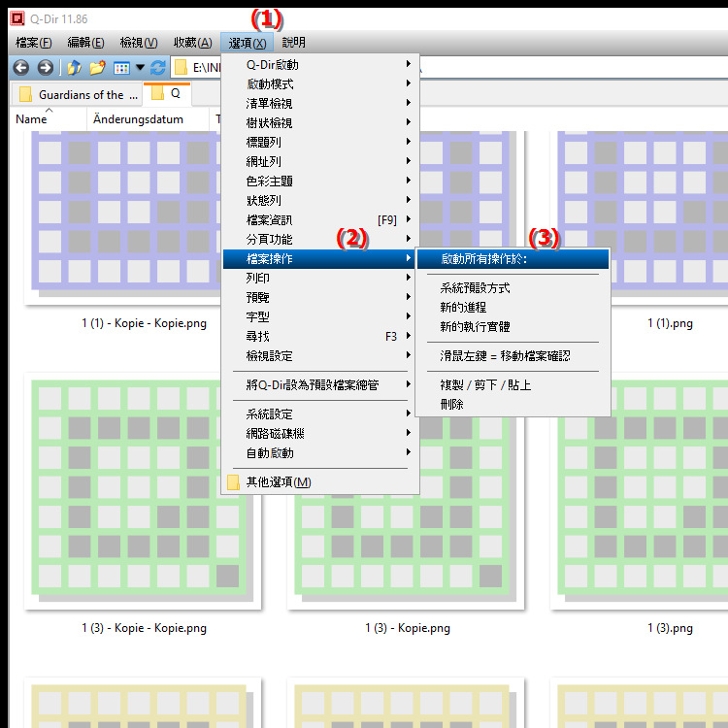Screen dimensions: 728x728
Task: Toggle the 刪除 option
Action: click(x=513, y=405)
